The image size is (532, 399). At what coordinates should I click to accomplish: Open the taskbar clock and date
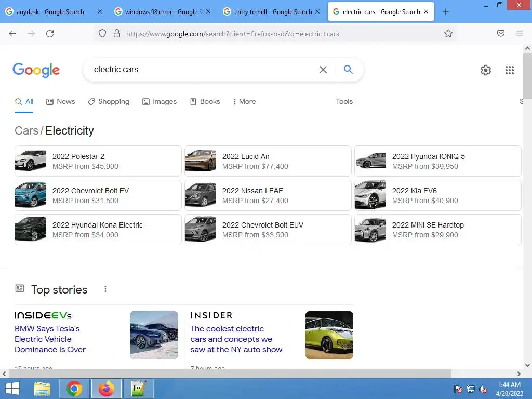tap(509, 389)
